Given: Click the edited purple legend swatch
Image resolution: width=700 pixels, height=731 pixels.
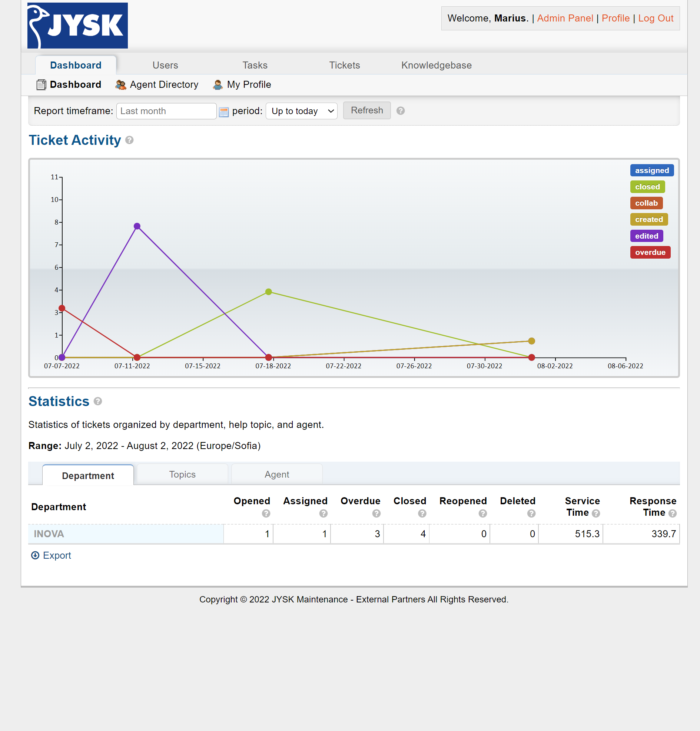Looking at the screenshot, I should coord(646,236).
